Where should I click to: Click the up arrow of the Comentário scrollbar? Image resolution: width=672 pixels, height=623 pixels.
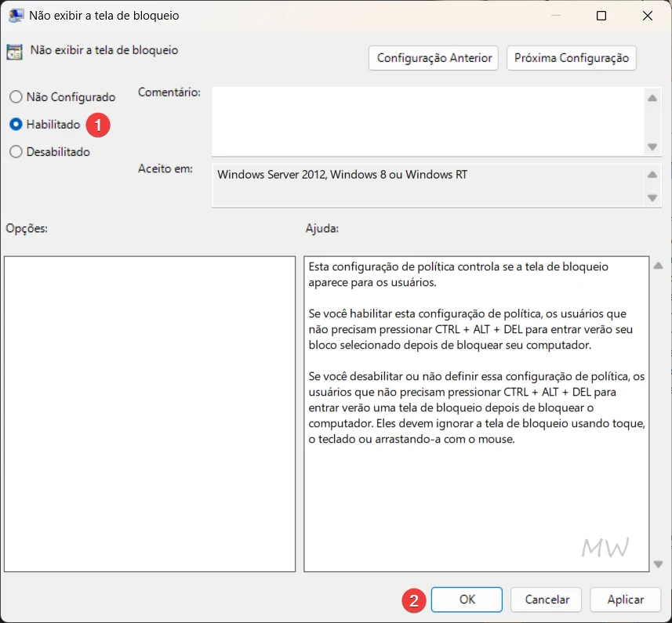(x=653, y=98)
